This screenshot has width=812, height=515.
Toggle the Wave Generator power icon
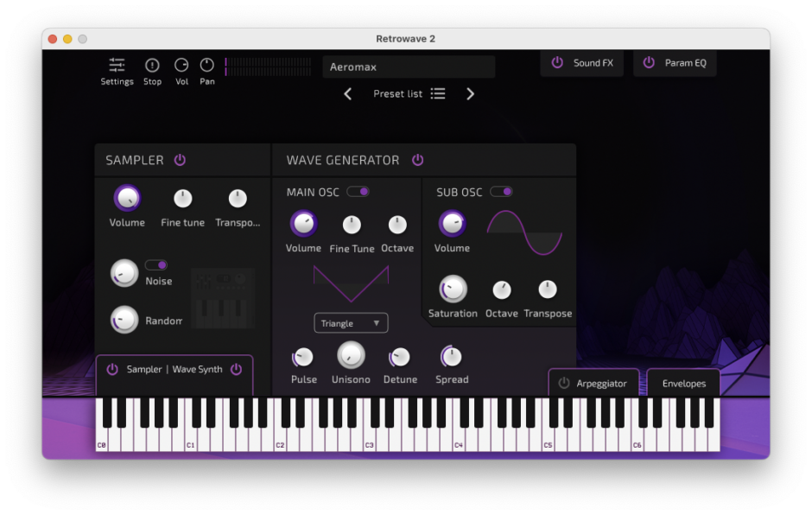[417, 160]
